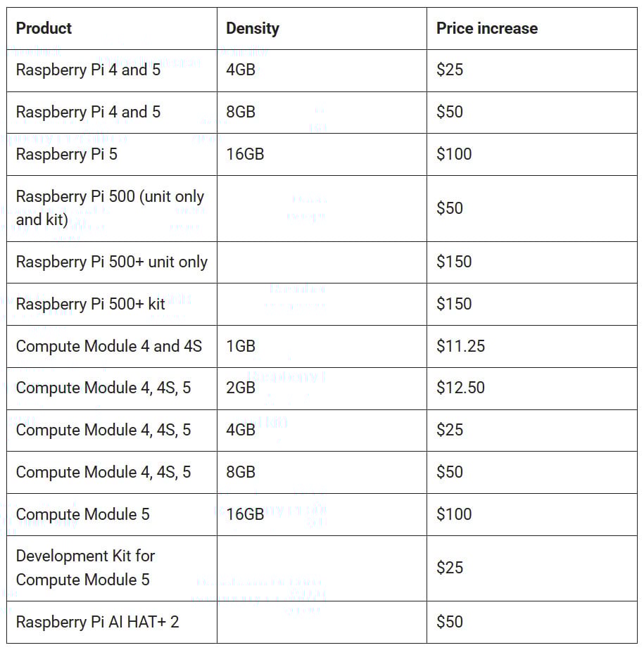This screenshot has width=644, height=650.
Task: Click the $11.25 price increase cell
Action: click(x=460, y=346)
